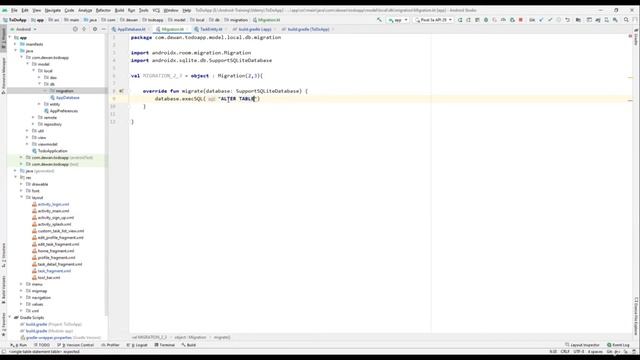Open the Navigate menu

52,10
